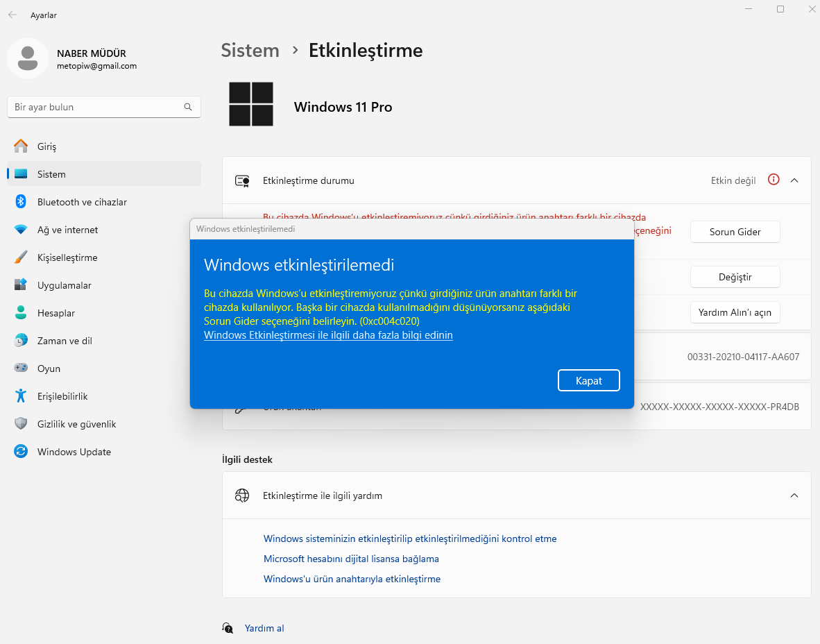Click the Yardım al link

pyautogui.click(x=264, y=628)
